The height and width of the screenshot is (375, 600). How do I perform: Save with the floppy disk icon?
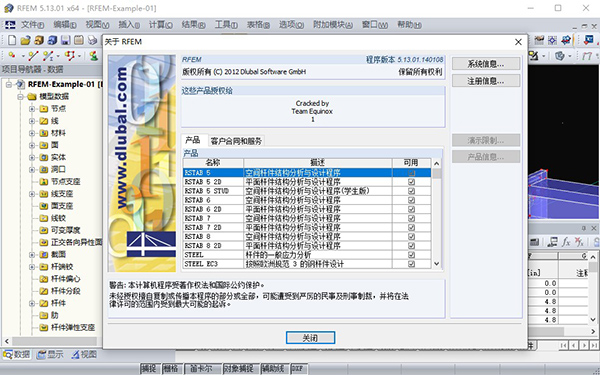(65, 40)
